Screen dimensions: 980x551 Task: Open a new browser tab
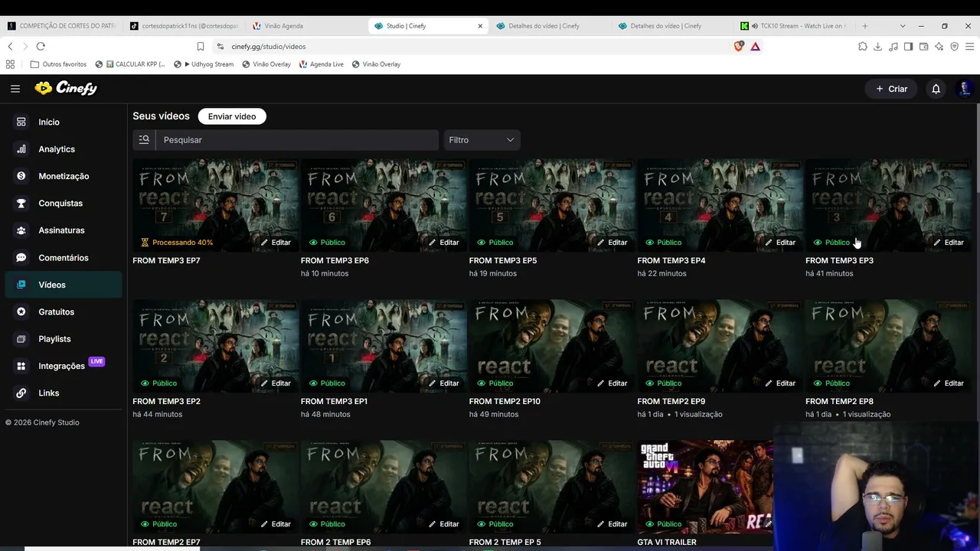(x=865, y=26)
